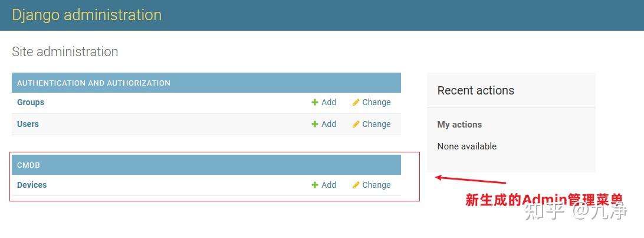Click the Change text link for Devices

tap(376, 185)
